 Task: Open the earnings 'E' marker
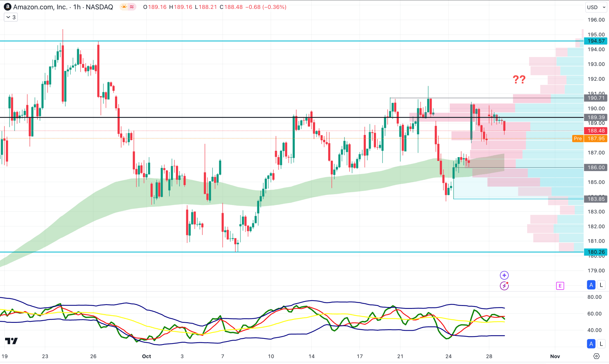coord(560,286)
